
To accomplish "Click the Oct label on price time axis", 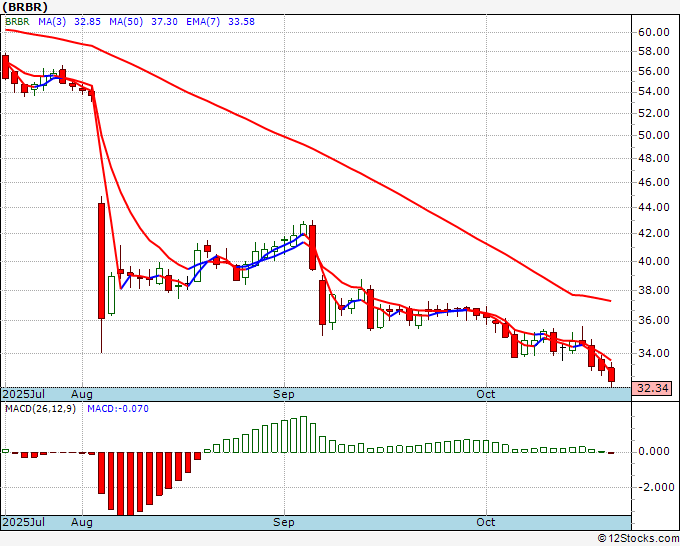I will 485,394.
